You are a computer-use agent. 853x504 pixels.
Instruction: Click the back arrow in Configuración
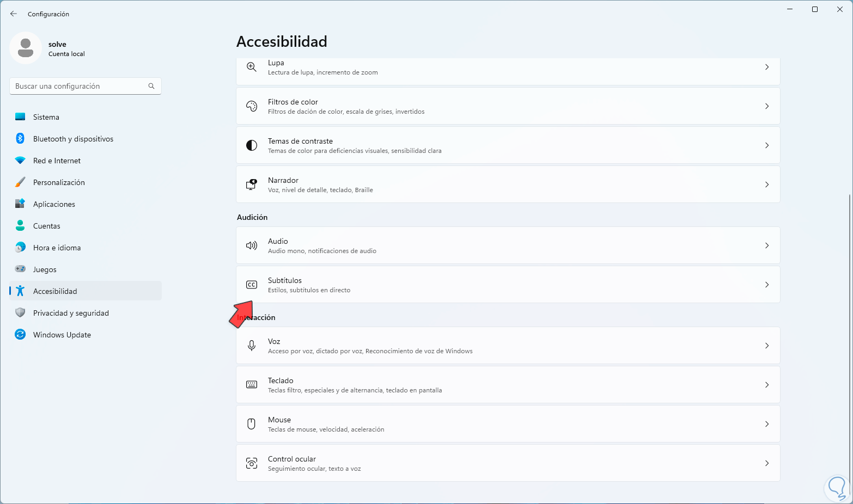coord(14,14)
